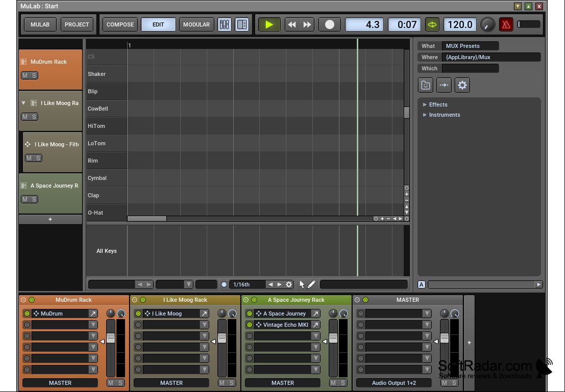
Task: Solo the MuDrum Rack track in list
Action: click(34, 75)
